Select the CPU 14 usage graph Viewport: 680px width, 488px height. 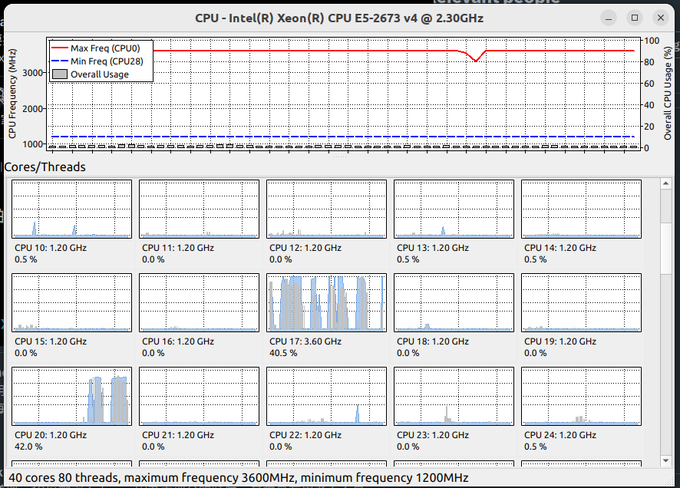pos(581,209)
